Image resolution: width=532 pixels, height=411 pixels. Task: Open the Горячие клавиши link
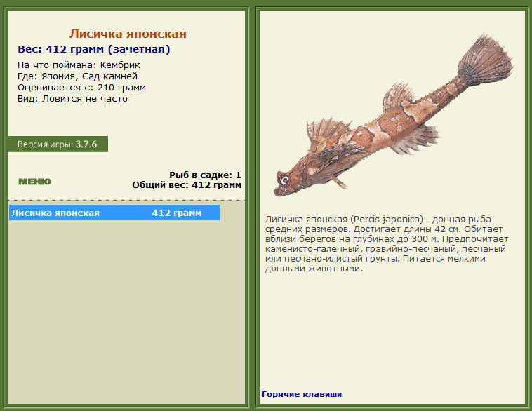[x=302, y=394]
